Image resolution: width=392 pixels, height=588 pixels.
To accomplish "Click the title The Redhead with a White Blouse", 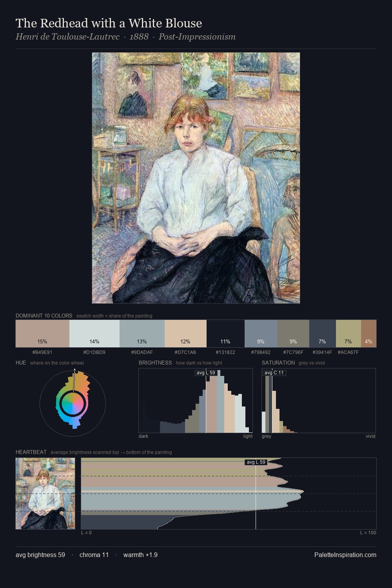I will click(109, 23).
